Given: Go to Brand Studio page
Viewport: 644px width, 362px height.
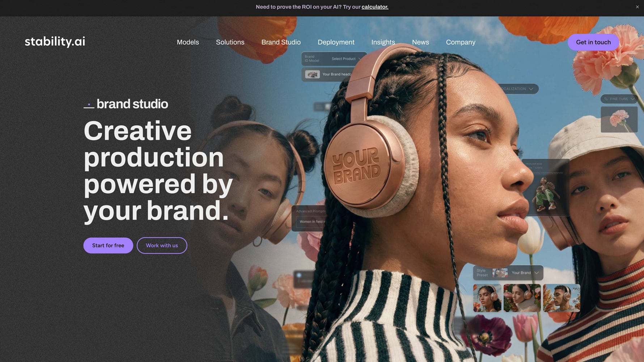Looking at the screenshot, I should [x=281, y=42].
